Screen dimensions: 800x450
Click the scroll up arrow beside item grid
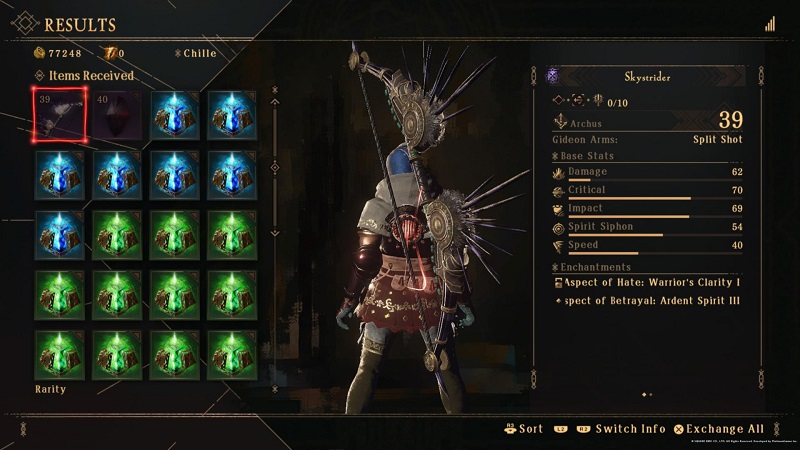tap(275, 102)
